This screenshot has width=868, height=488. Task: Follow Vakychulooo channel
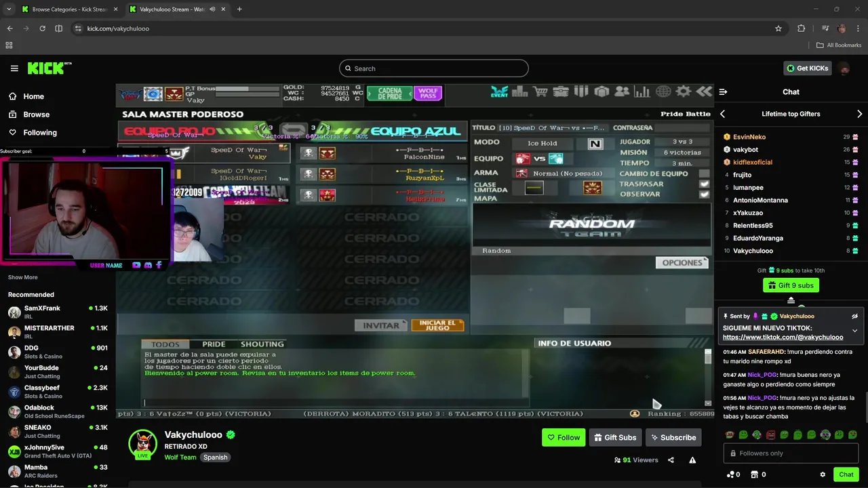click(x=564, y=438)
